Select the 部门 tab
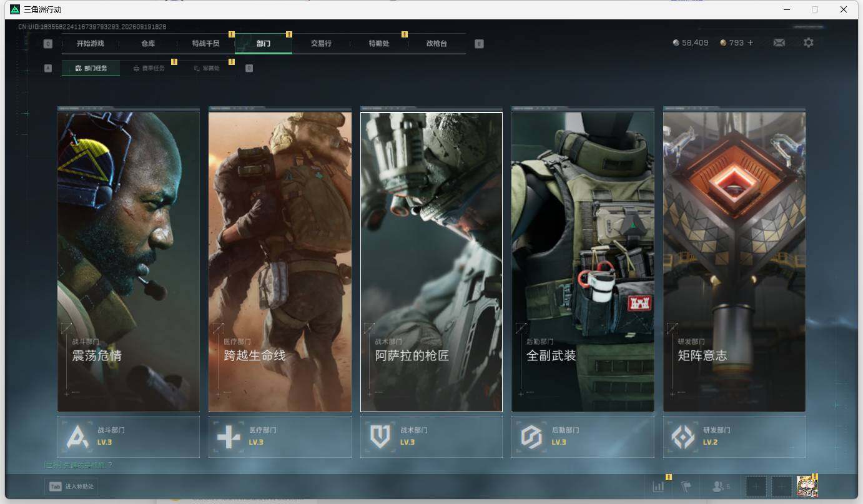This screenshot has width=863, height=504. [264, 44]
